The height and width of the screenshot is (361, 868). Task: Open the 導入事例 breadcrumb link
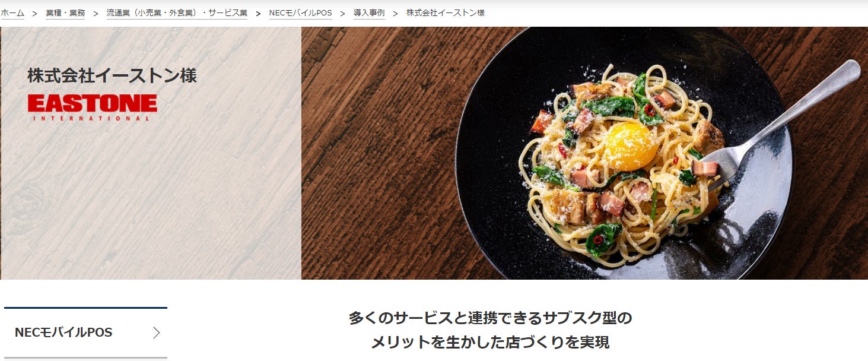[369, 13]
